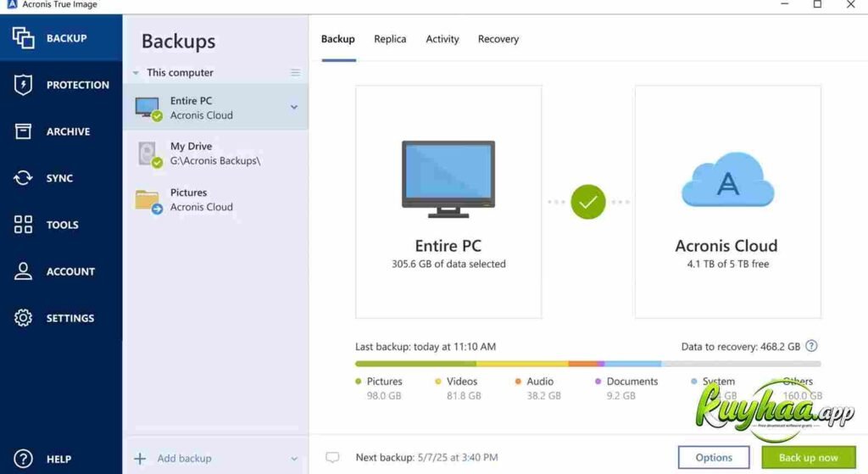Click the Acronis True Image title bar logo
Viewport: 868px width, 474px height.
[12, 4]
